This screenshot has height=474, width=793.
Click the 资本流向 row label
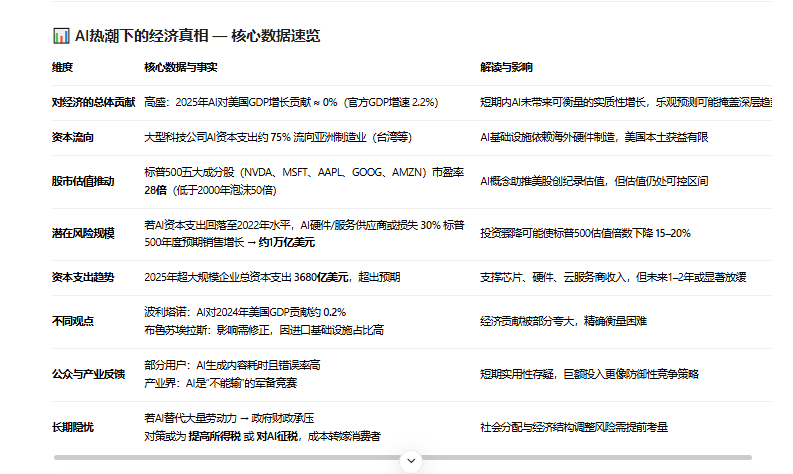pos(73,137)
